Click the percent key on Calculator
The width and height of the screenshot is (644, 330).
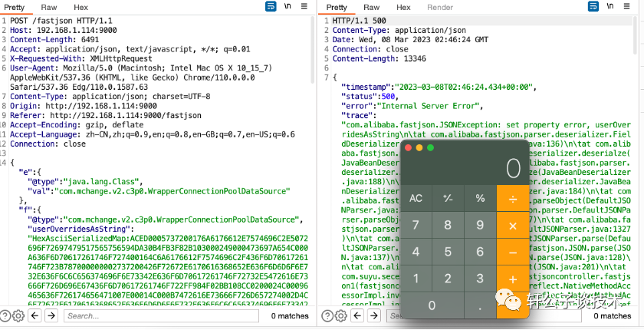pos(480,199)
